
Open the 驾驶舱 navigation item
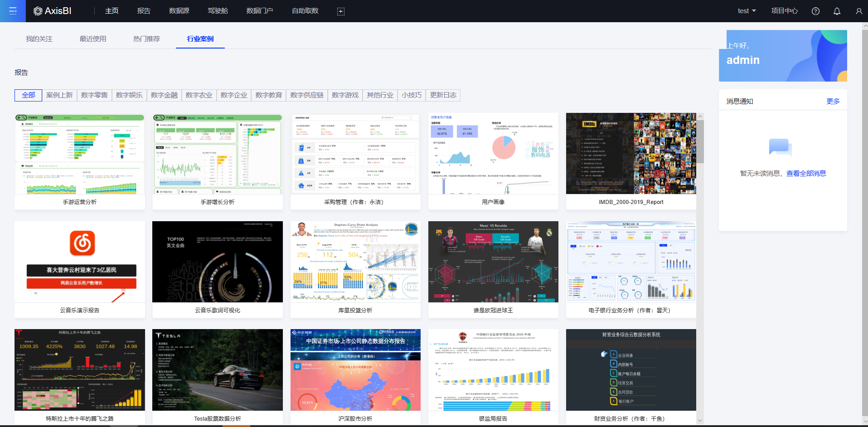tap(218, 11)
